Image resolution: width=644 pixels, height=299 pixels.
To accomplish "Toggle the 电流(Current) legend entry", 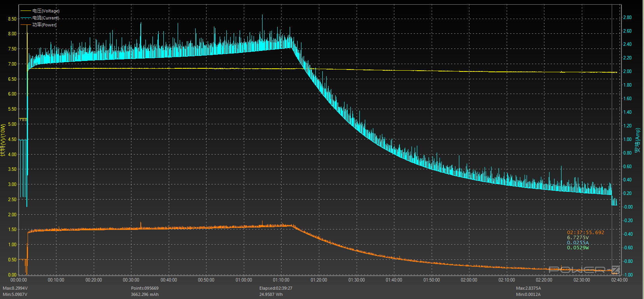I will point(45,18).
